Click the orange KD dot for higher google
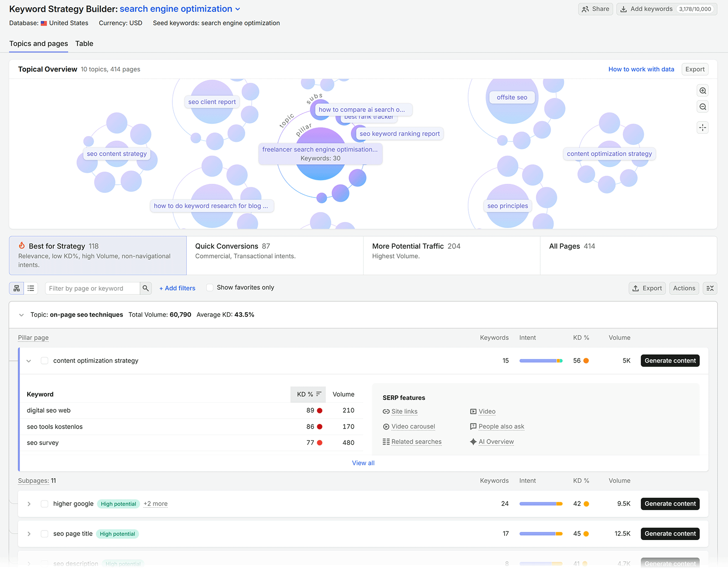 pos(586,504)
